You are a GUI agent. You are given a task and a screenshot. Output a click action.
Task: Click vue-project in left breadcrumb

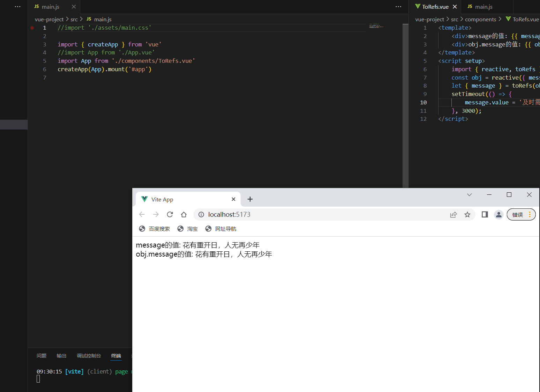(x=49, y=19)
